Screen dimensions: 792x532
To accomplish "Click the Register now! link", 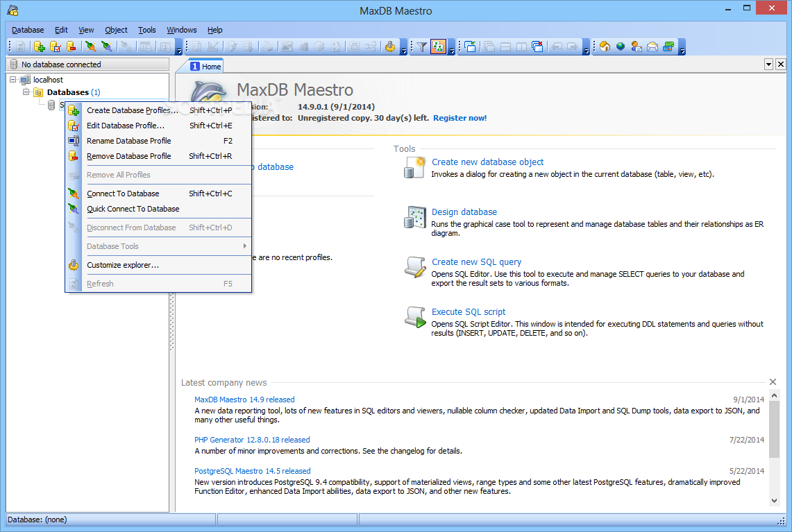I will [x=460, y=118].
